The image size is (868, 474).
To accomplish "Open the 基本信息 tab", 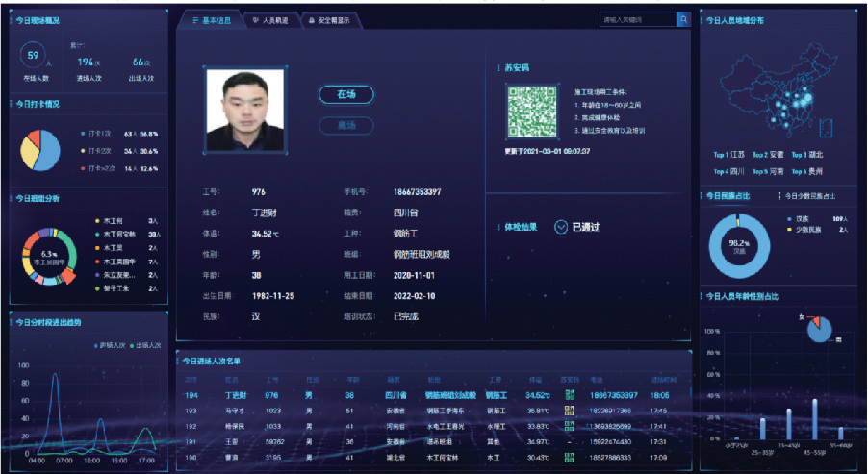I will (x=210, y=19).
